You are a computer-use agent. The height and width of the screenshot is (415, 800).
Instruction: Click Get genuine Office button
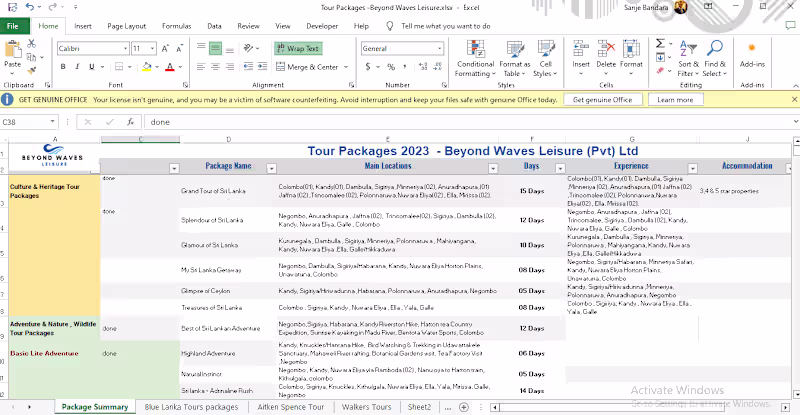[603, 100]
